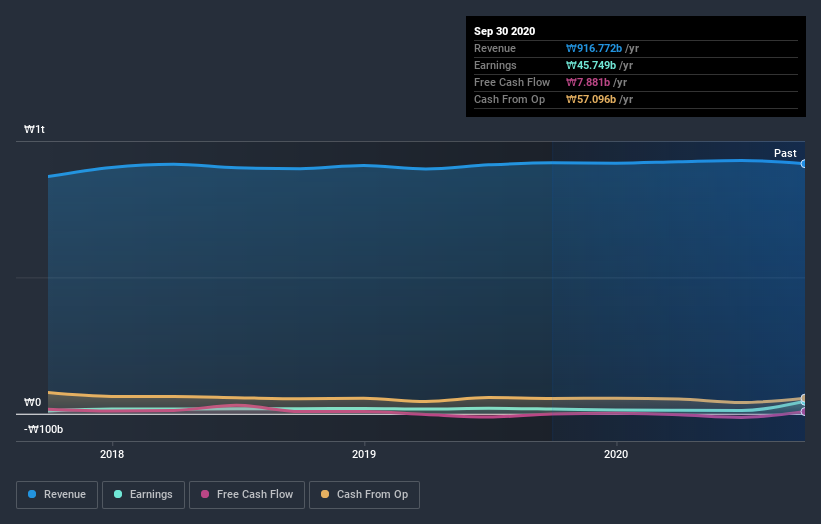Click the ₩0 y-axis label
Viewport: 821px width, 524px height.
(32, 402)
